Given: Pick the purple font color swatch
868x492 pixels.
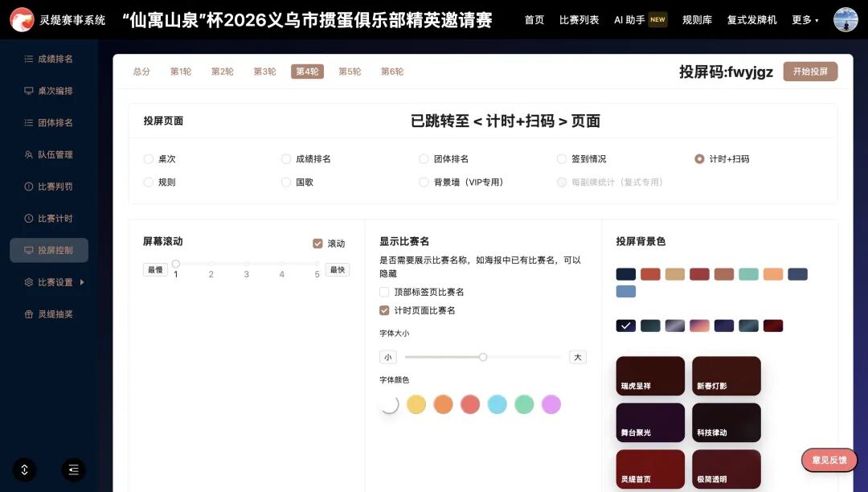Looking at the screenshot, I should pyautogui.click(x=551, y=404).
